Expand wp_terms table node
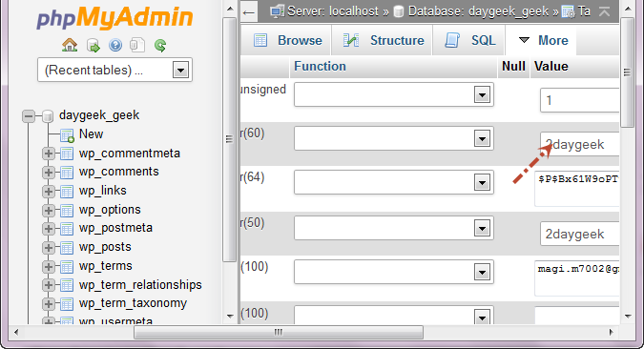This screenshot has width=644, height=349. click(48, 266)
